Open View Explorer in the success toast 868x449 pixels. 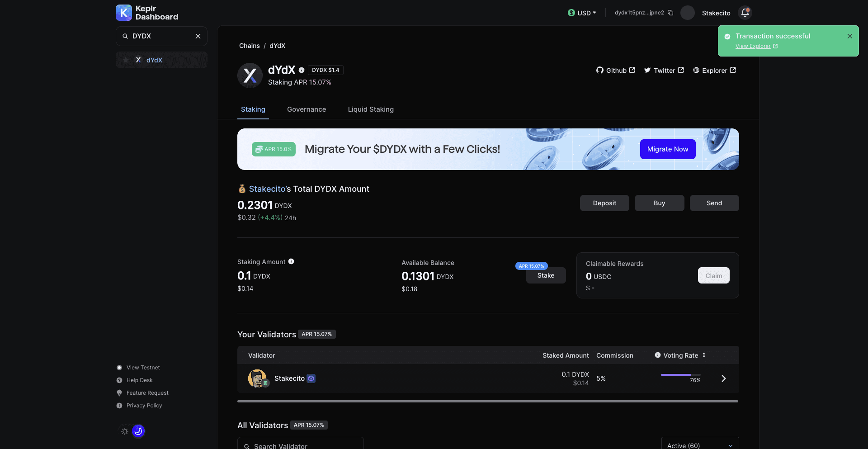pos(752,46)
